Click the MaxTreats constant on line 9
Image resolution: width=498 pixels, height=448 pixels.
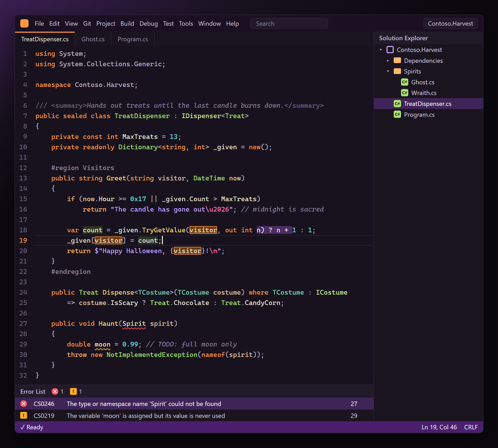[x=140, y=137]
